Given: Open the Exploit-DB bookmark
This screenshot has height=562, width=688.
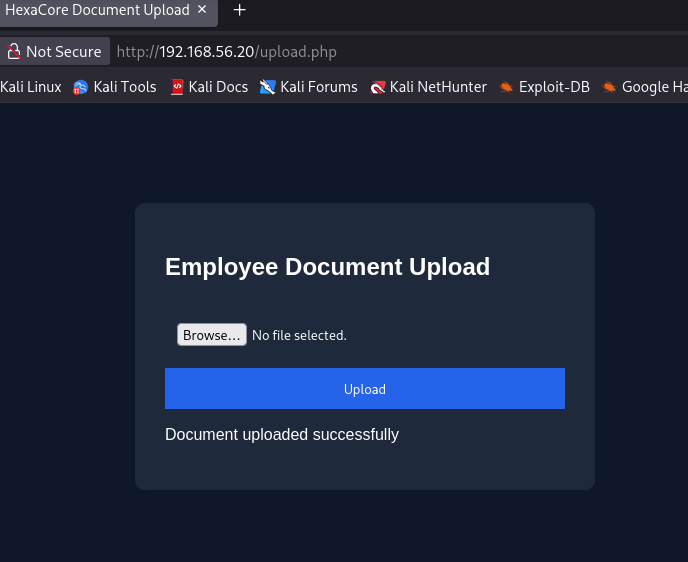Looking at the screenshot, I should click(545, 87).
